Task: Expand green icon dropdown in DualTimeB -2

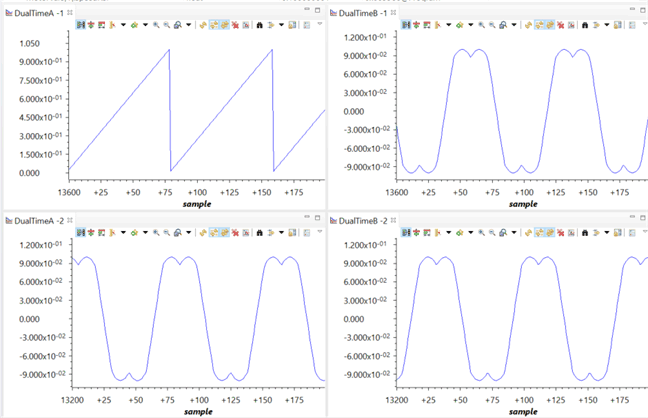Action: [471, 233]
